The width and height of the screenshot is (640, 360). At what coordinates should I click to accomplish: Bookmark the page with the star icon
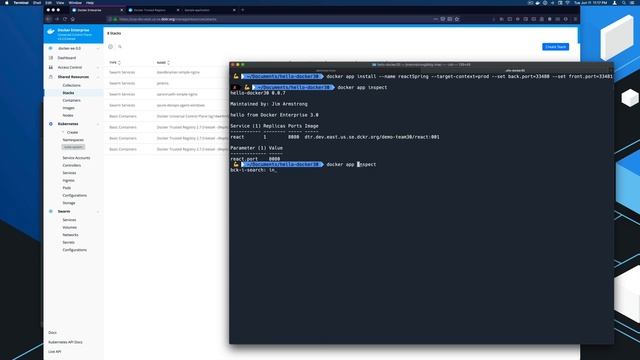(457, 19)
